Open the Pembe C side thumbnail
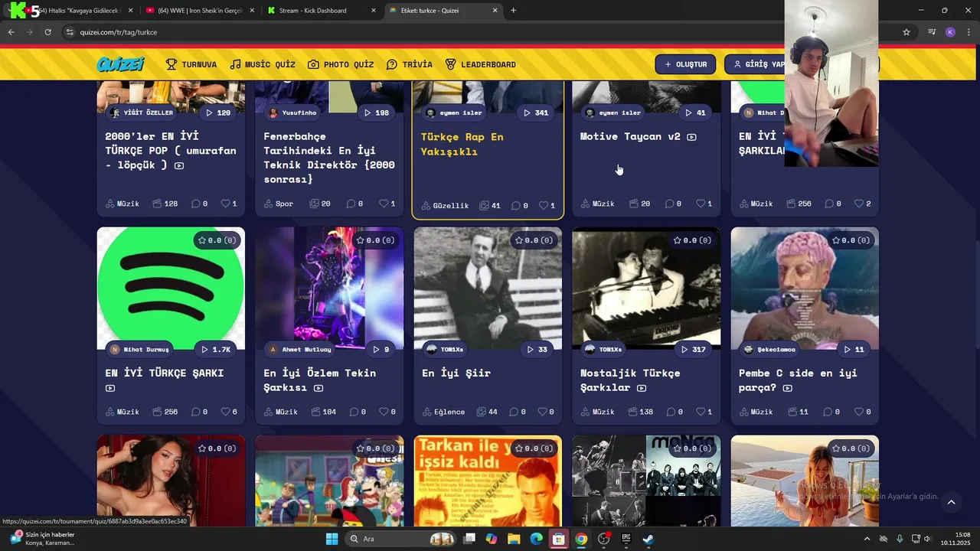980x551 pixels. 805,289
